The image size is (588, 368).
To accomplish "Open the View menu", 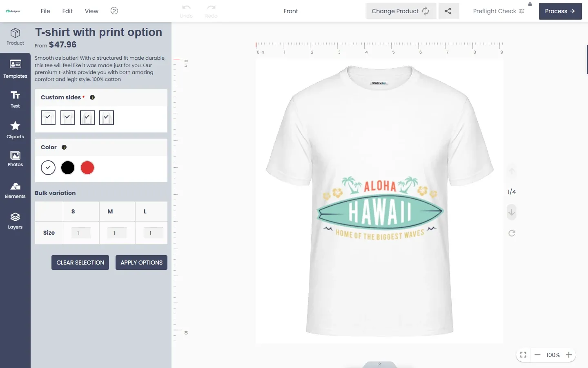I will pyautogui.click(x=91, y=11).
